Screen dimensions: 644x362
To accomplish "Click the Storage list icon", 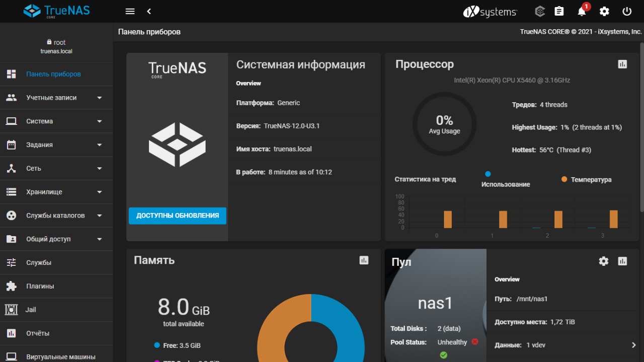I will [11, 192].
